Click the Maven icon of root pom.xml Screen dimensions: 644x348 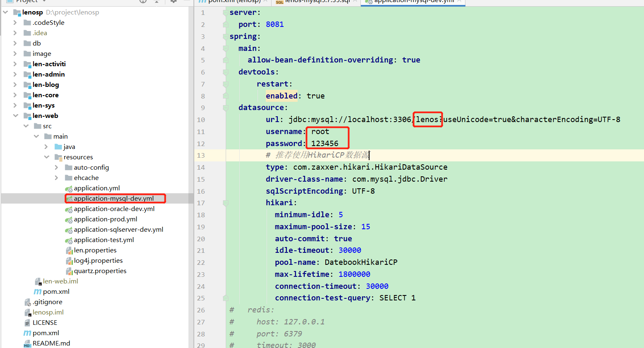27,333
